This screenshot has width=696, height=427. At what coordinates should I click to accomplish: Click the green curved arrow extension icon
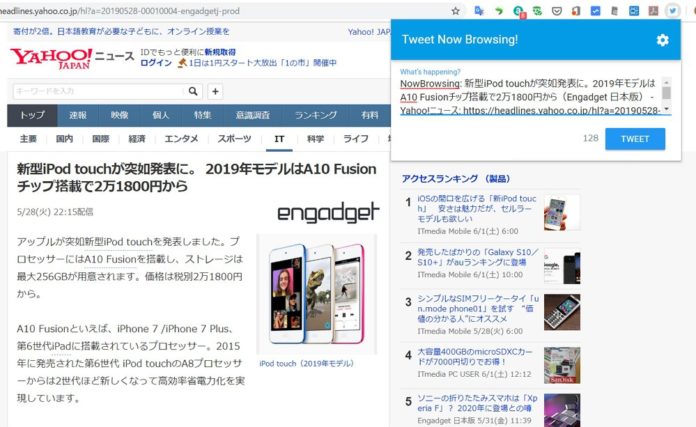coord(498,11)
